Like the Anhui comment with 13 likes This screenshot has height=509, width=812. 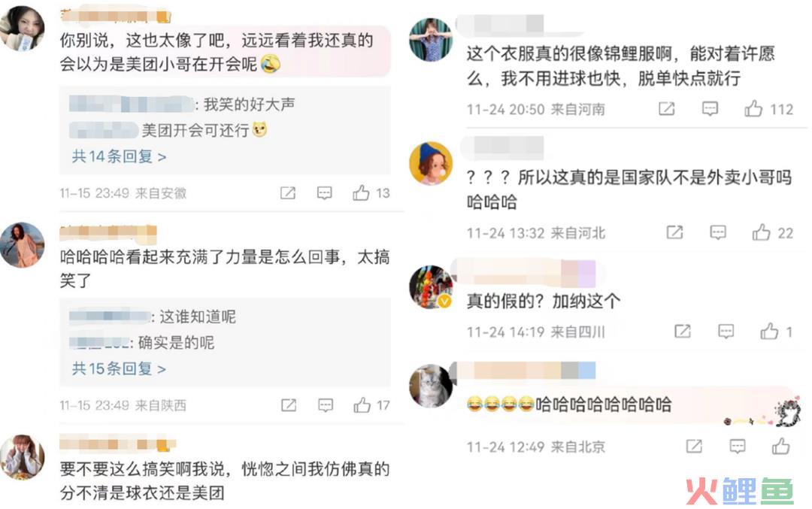pos(361,192)
